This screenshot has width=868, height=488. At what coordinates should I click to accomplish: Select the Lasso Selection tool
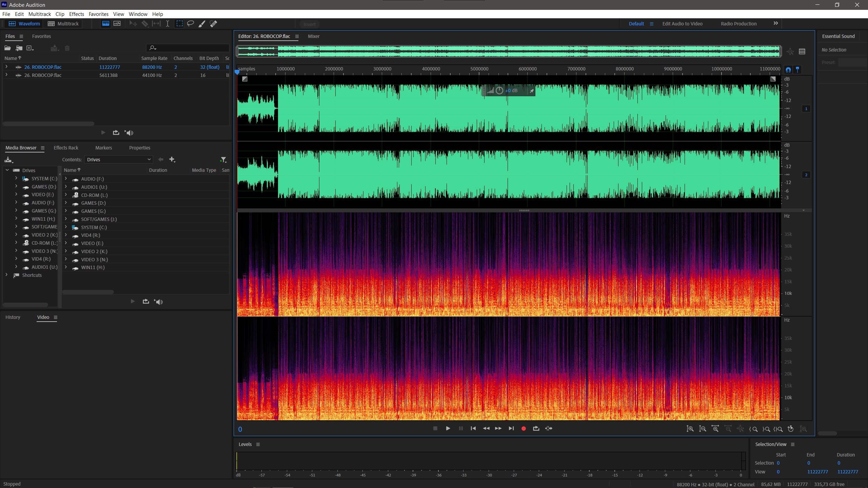click(x=191, y=24)
